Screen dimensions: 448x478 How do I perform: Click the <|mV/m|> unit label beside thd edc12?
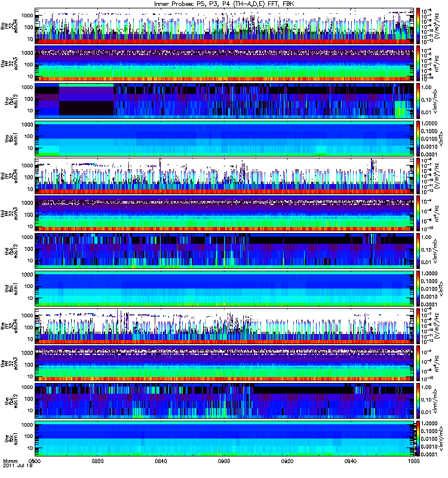point(435,251)
